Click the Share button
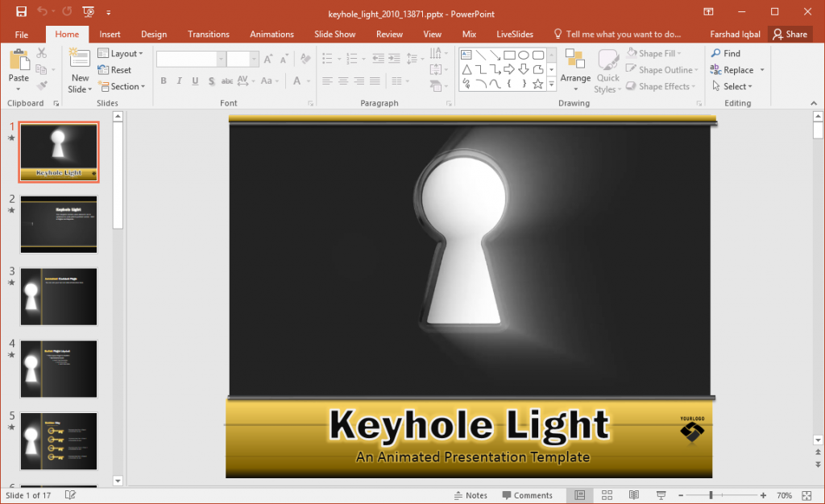Image resolution: width=825 pixels, height=504 pixels. [x=790, y=34]
